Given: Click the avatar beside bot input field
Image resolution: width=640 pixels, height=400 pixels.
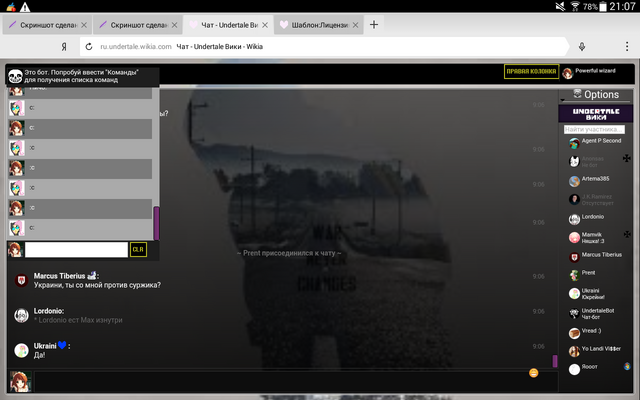Looking at the screenshot, I should coord(15,250).
